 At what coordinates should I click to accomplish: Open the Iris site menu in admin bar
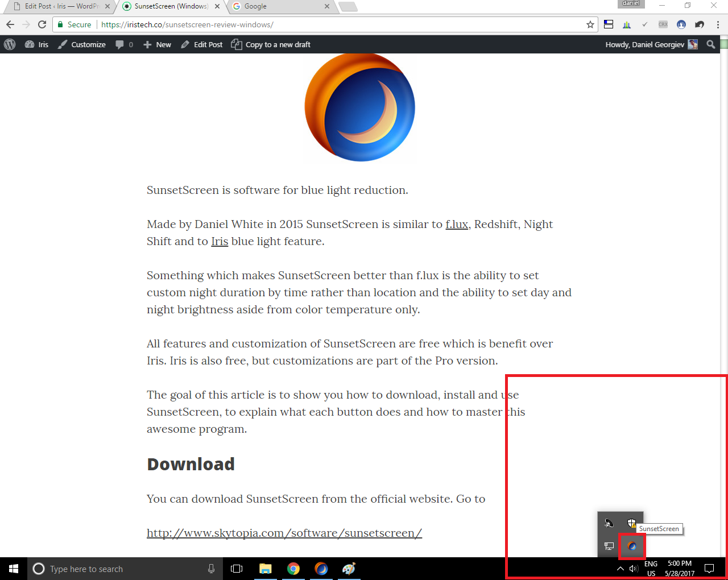36,44
